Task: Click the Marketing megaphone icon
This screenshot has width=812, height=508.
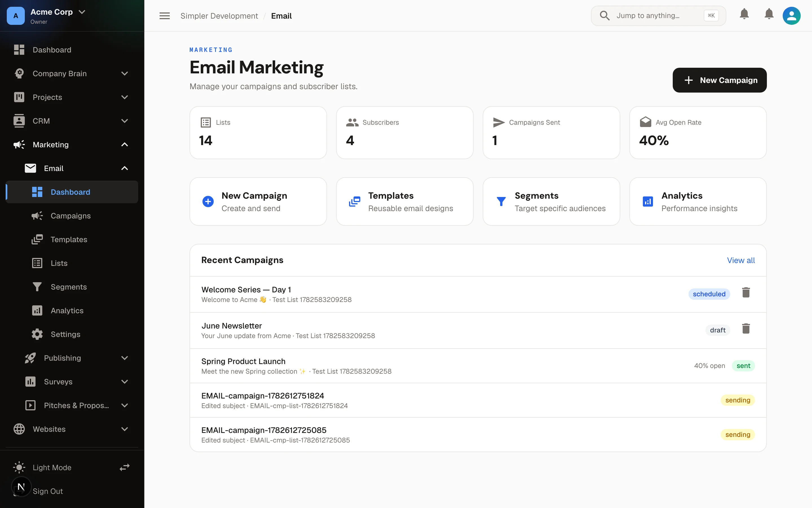Action: tap(19, 144)
